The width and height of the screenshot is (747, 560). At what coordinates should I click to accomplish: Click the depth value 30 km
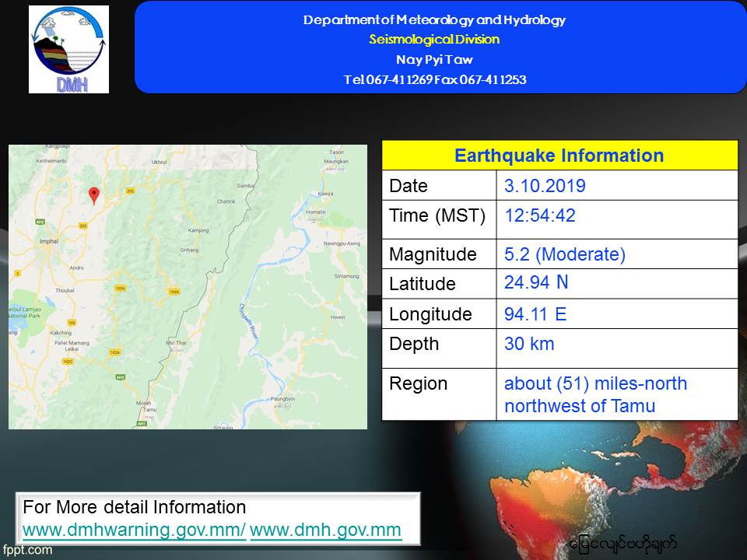529,344
